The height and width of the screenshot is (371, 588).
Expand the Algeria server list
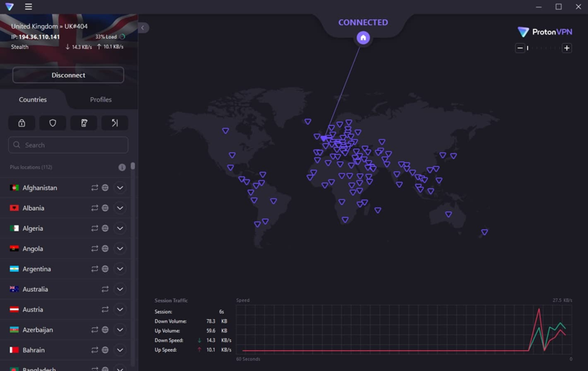(x=120, y=229)
